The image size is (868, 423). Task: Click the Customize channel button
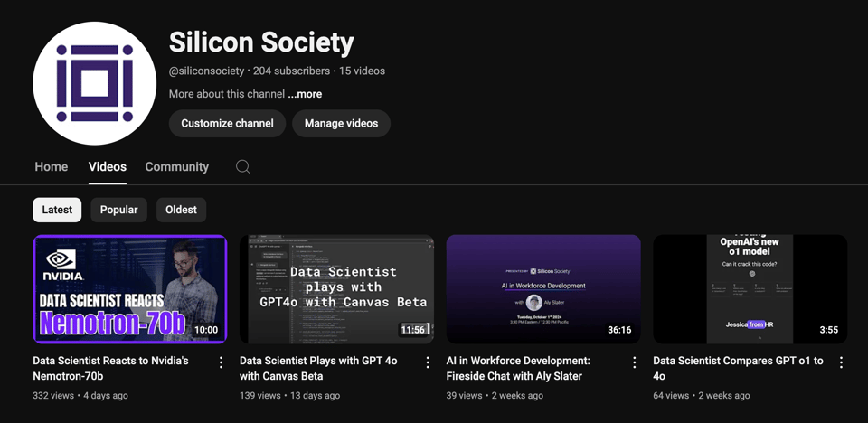[x=227, y=124]
